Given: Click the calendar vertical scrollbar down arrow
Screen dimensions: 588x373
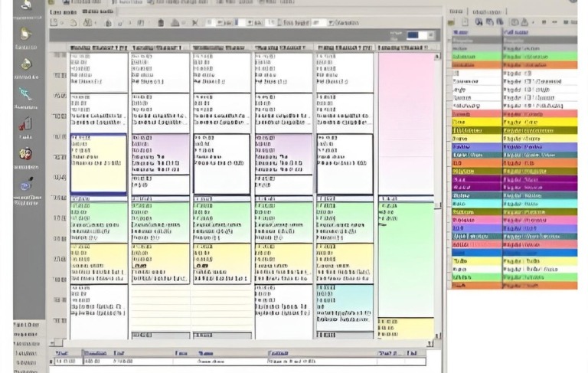Looking at the screenshot, I should tap(437, 335).
